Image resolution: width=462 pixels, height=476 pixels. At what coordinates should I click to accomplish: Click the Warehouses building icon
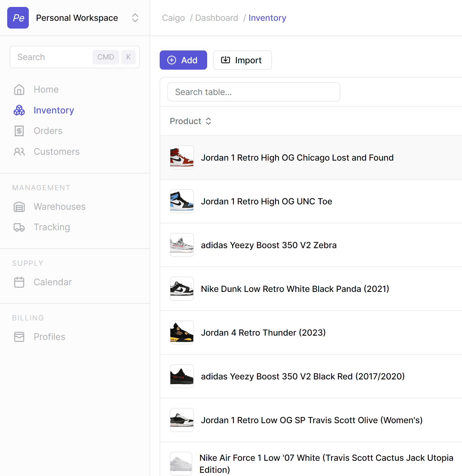pos(19,207)
